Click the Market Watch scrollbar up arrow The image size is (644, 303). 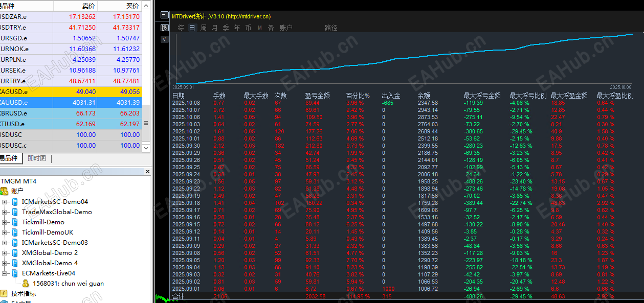[146, 5]
